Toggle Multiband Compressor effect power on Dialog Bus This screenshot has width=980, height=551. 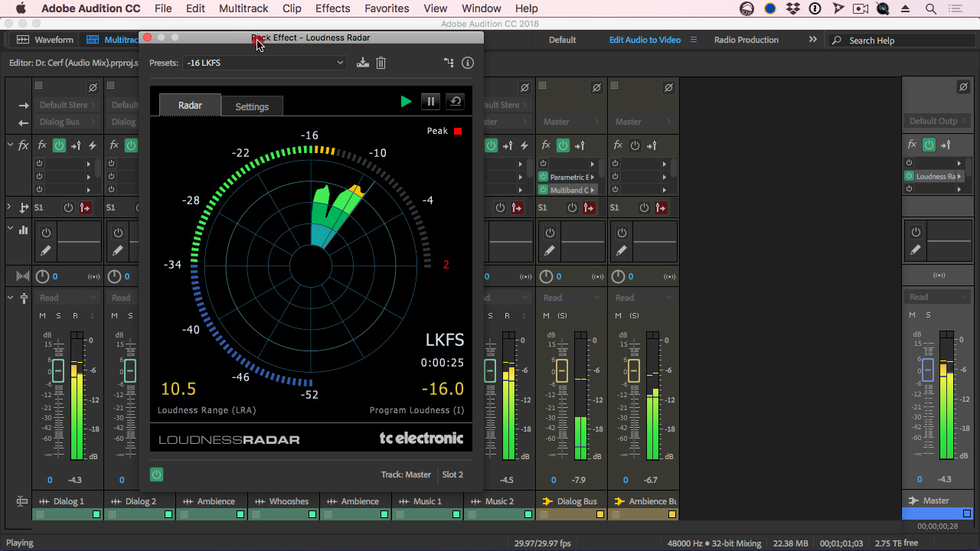544,190
